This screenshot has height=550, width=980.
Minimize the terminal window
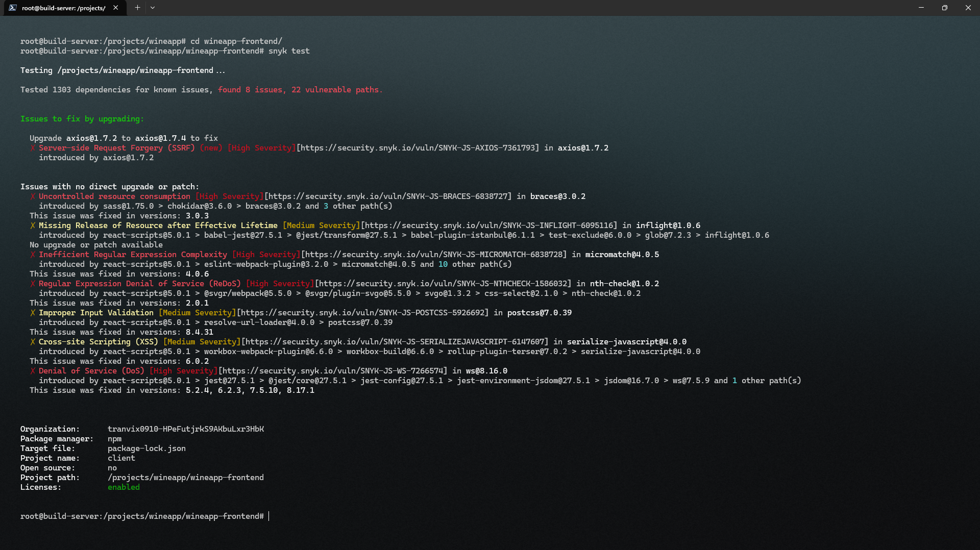click(921, 8)
